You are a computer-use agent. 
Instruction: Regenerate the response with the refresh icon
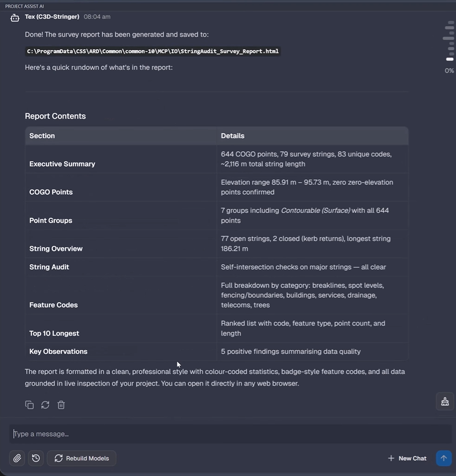[45, 405]
